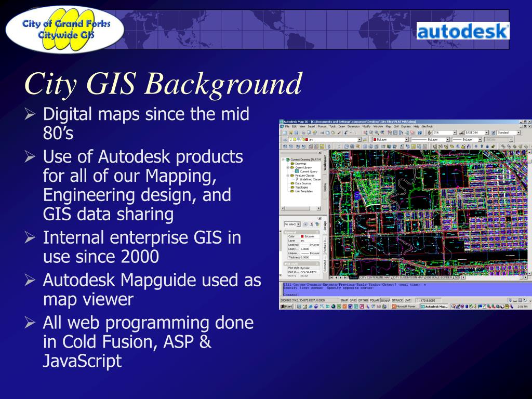Click the Open file icon

290,132
